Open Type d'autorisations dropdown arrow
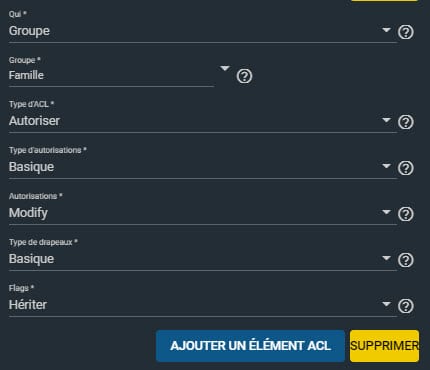430x370 pixels. [386, 166]
